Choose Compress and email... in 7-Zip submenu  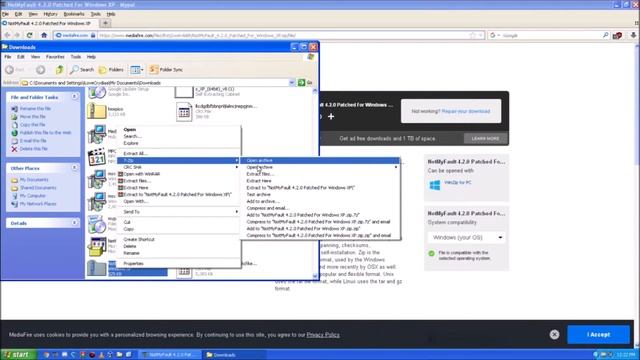(320, 208)
